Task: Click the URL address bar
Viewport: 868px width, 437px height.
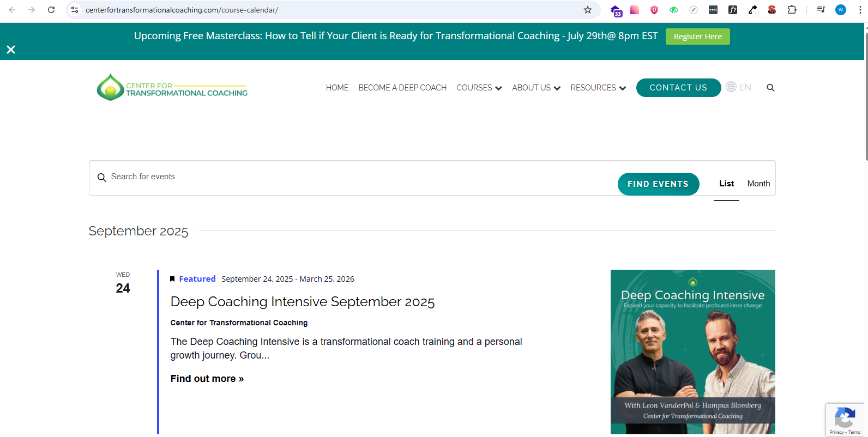Action: click(333, 10)
